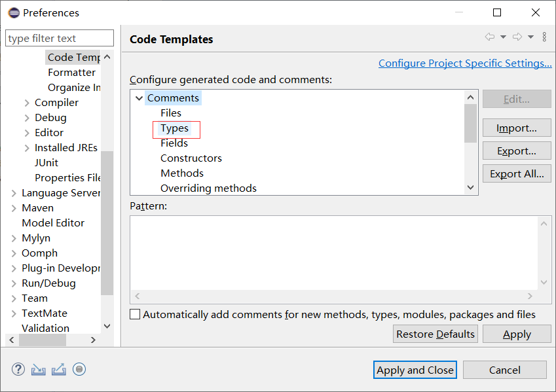
Task: Open the Help icon in bottom-left corner
Action: click(x=18, y=369)
